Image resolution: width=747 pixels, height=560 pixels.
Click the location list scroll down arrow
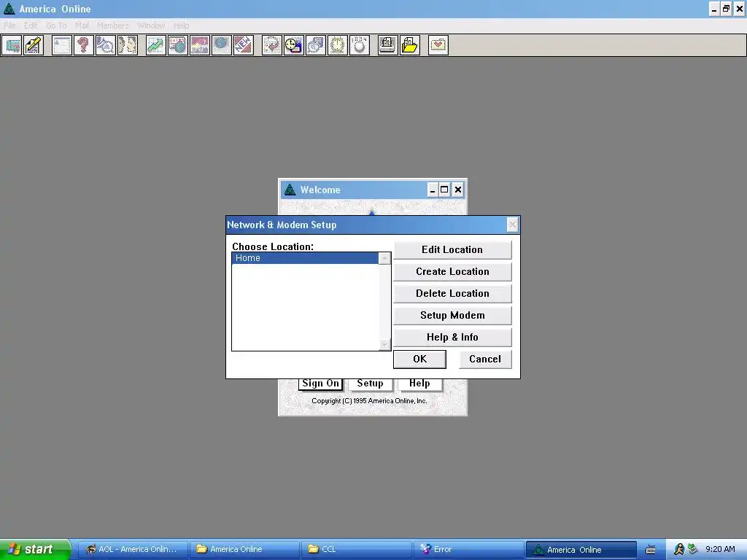tap(384, 344)
